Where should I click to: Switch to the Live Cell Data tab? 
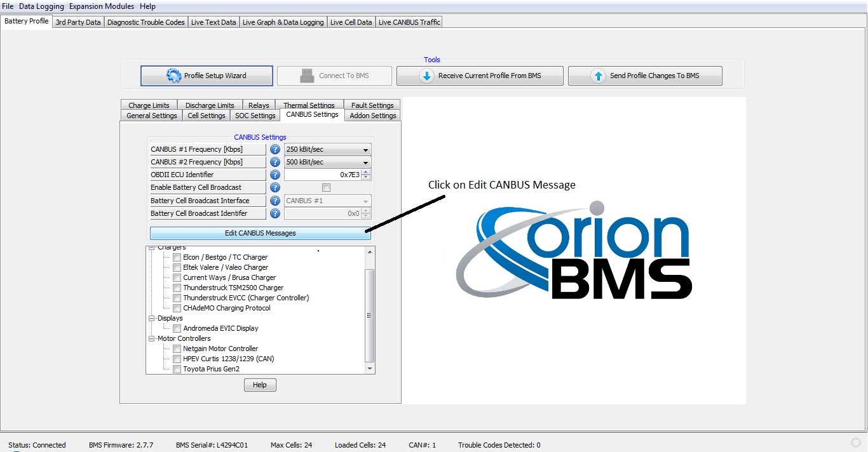(x=351, y=22)
